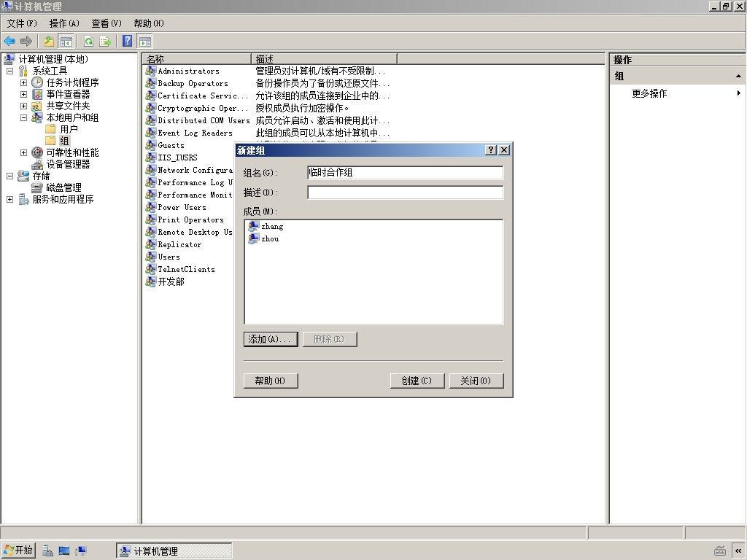Click the 磁盘管理 tree icon
This screenshot has height=560, width=747.
(x=37, y=187)
